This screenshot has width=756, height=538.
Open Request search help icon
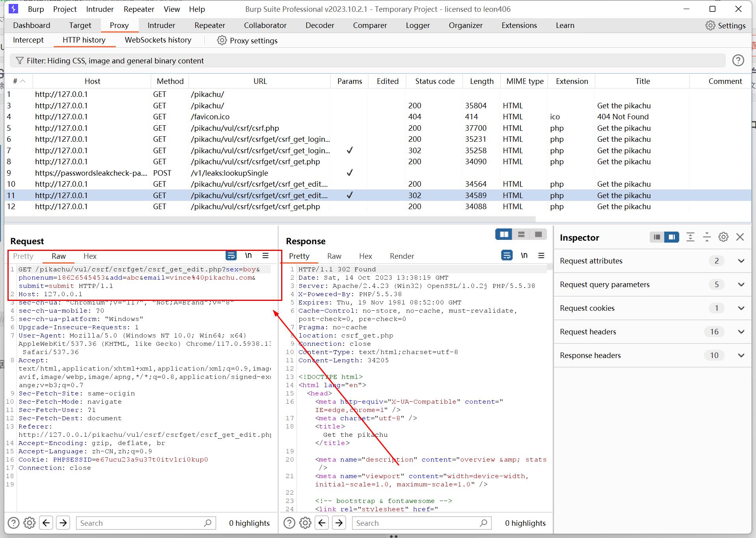[13, 523]
